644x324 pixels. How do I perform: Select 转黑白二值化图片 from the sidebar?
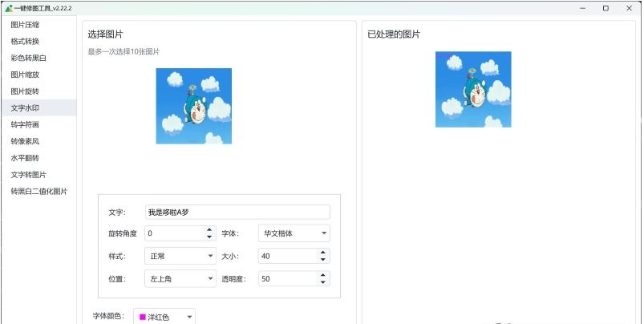click(x=38, y=191)
